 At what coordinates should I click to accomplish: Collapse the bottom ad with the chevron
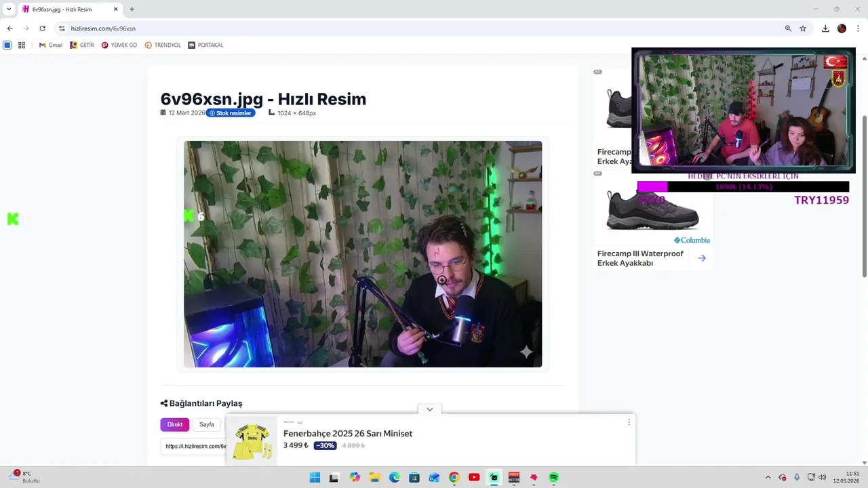tap(430, 409)
